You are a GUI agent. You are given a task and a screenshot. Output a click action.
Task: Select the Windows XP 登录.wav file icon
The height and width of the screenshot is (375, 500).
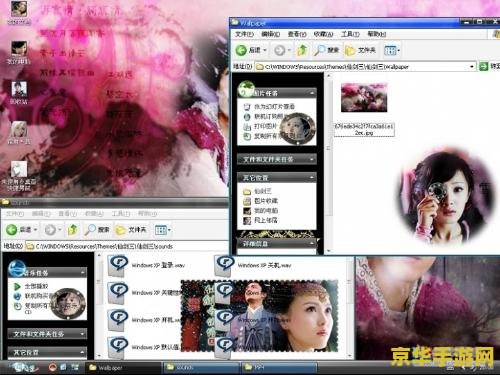point(118,266)
